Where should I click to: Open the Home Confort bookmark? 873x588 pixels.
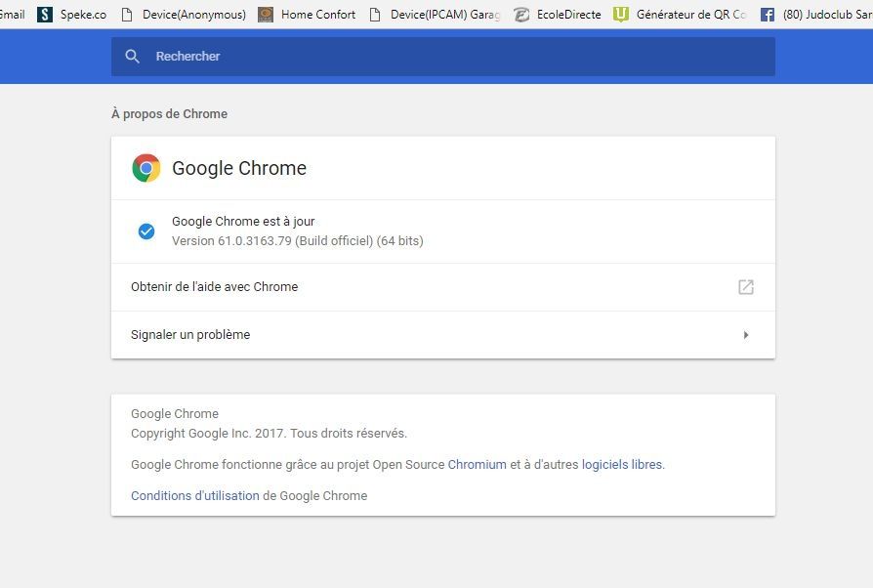307,15
